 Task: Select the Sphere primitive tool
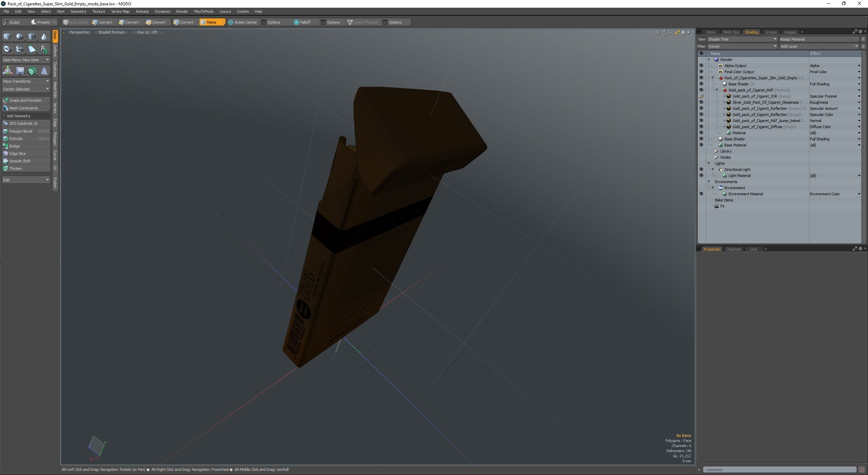(x=19, y=37)
